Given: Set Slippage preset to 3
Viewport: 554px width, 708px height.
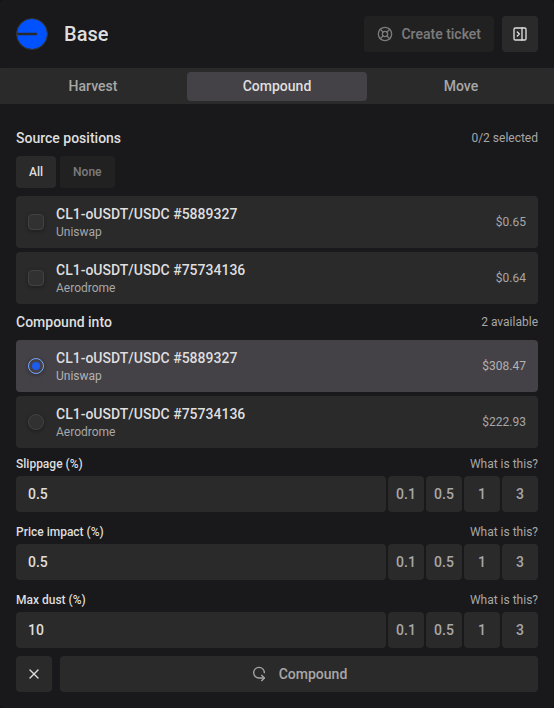Looking at the screenshot, I should [x=520, y=494].
